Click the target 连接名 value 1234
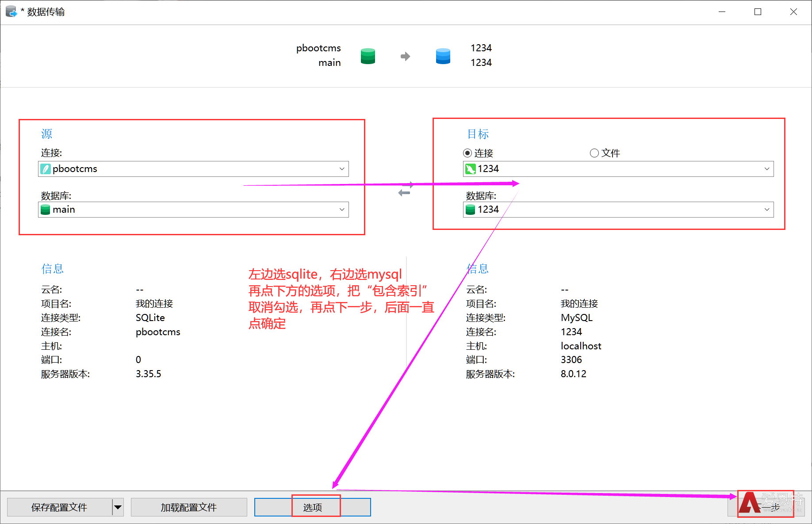The image size is (812, 524). [x=571, y=332]
